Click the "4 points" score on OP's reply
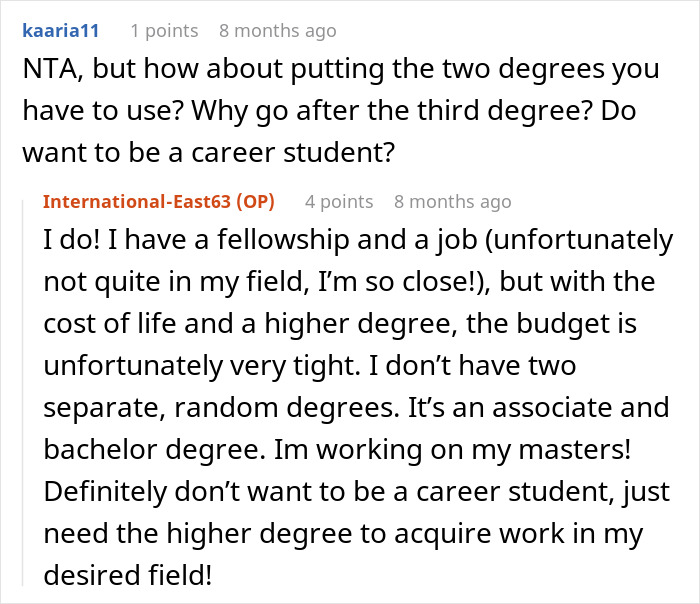700x604 pixels. [x=339, y=202]
